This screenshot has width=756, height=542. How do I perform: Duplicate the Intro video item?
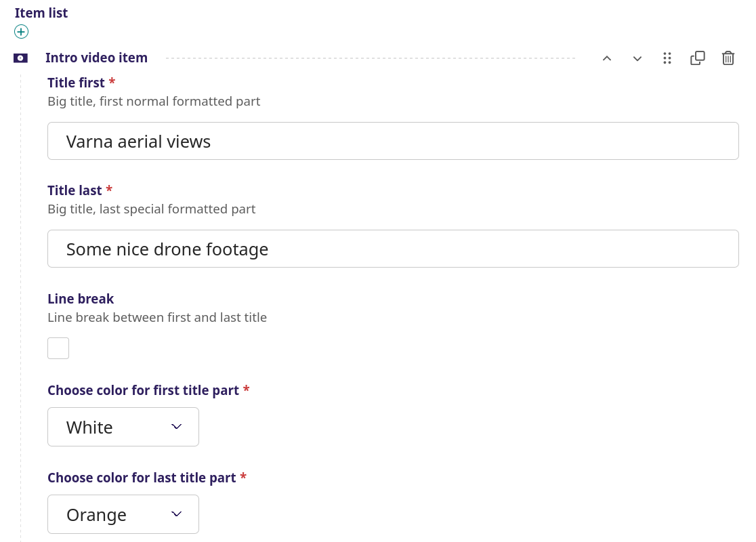(698, 58)
